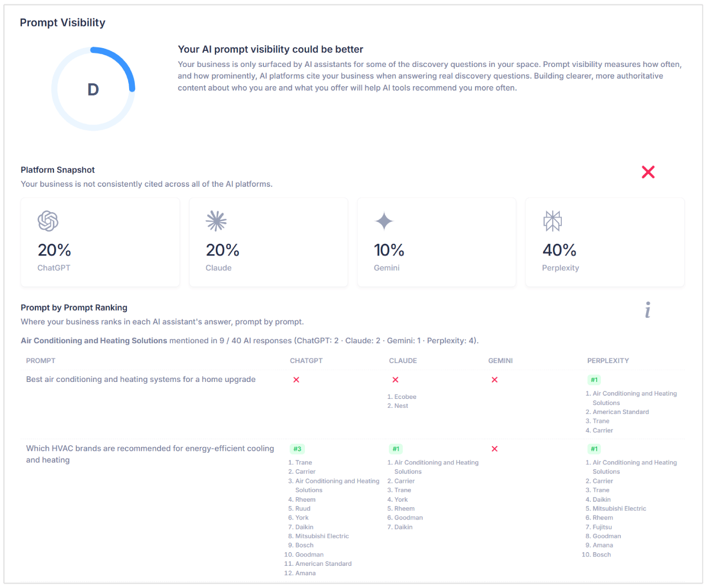Click Claude's red X for home upgrade prompt
The width and height of the screenshot is (707, 588).
[x=395, y=380]
